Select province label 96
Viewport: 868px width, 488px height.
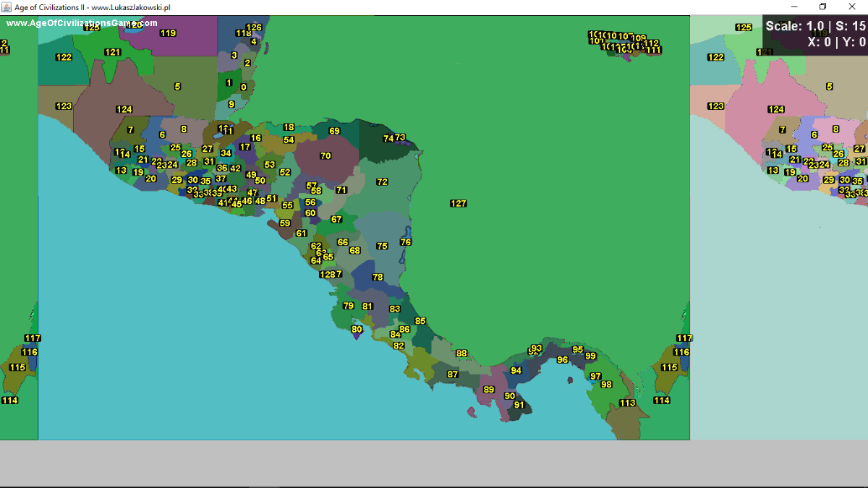pos(563,359)
